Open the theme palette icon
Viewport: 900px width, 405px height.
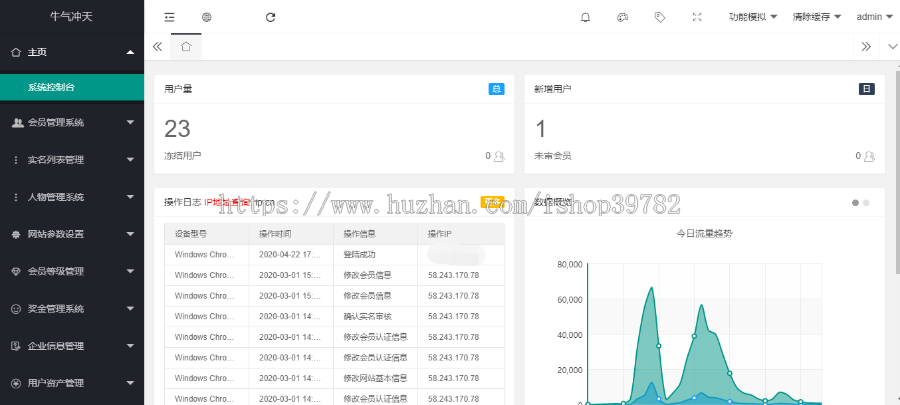[622, 17]
